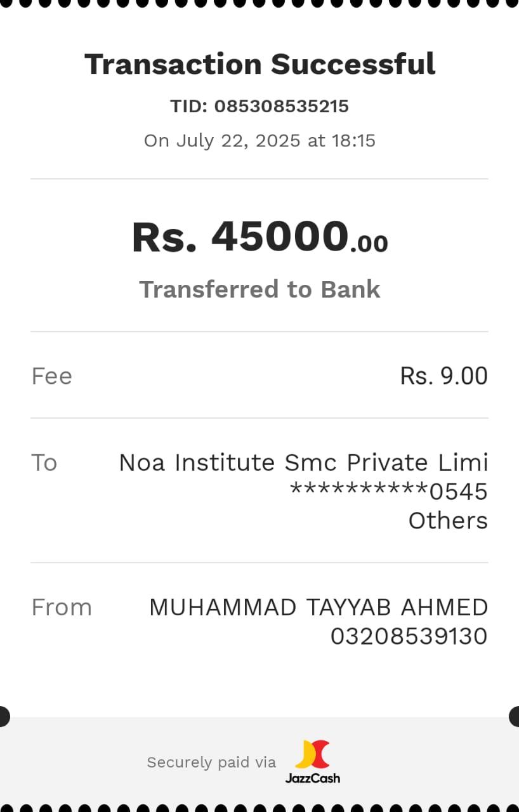
Task: Tap the From label
Action: click(x=62, y=607)
